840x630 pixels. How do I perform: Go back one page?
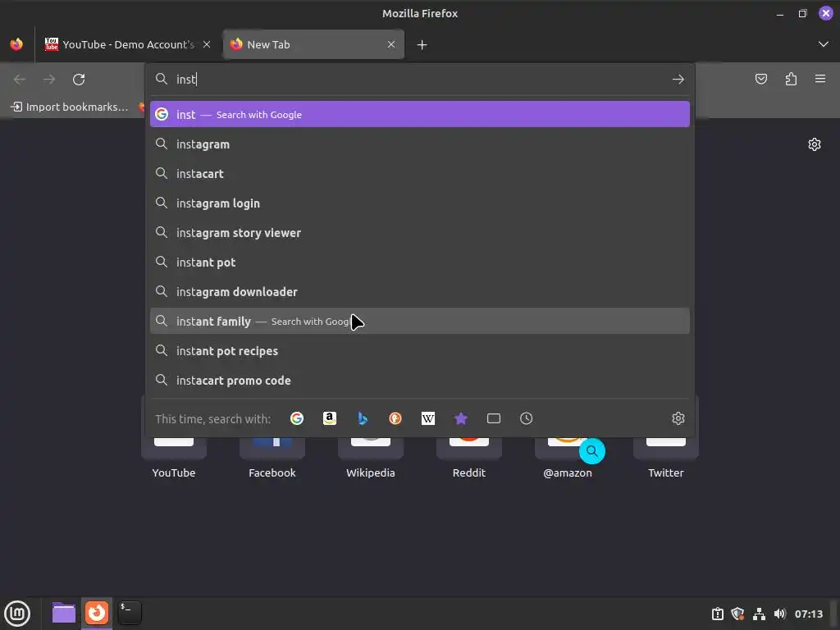pyautogui.click(x=20, y=80)
